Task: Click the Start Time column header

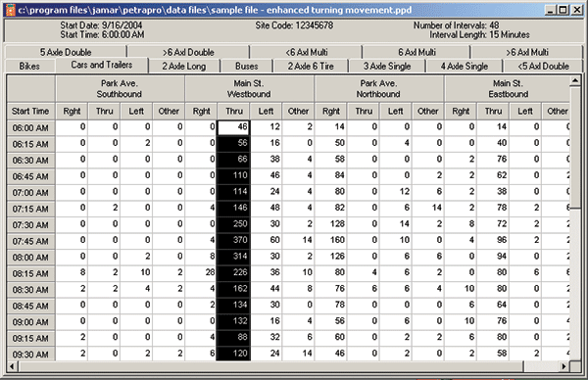Action: pos(30,111)
